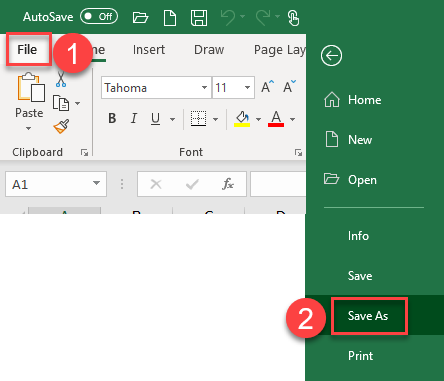This screenshot has width=444, height=381.
Task: Choose Print in the backstage menu
Action: [x=360, y=356]
